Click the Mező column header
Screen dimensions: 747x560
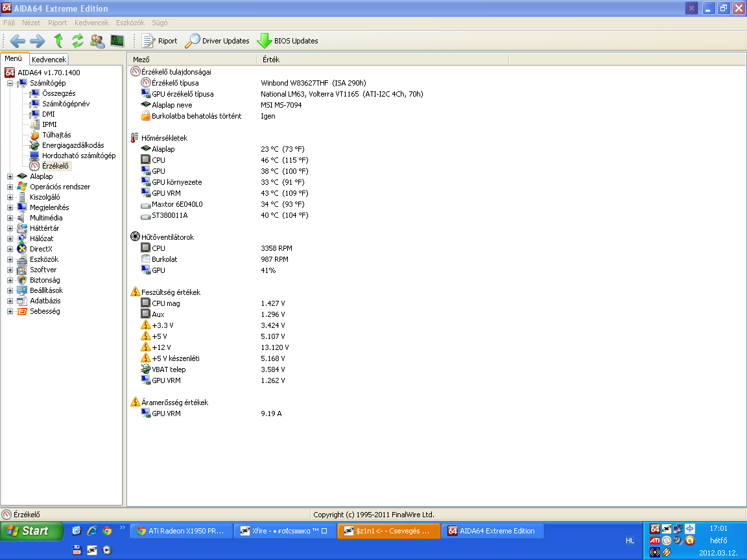pos(193,60)
